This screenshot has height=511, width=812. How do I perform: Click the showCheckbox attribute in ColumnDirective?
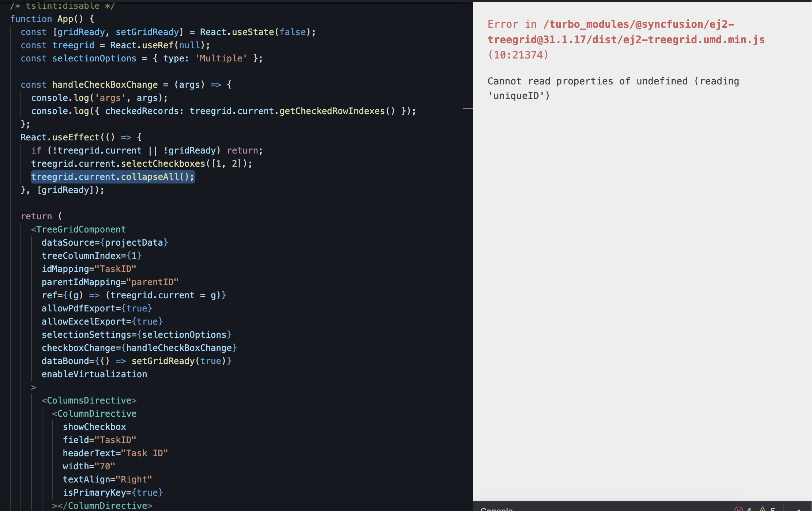pos(94,427)
